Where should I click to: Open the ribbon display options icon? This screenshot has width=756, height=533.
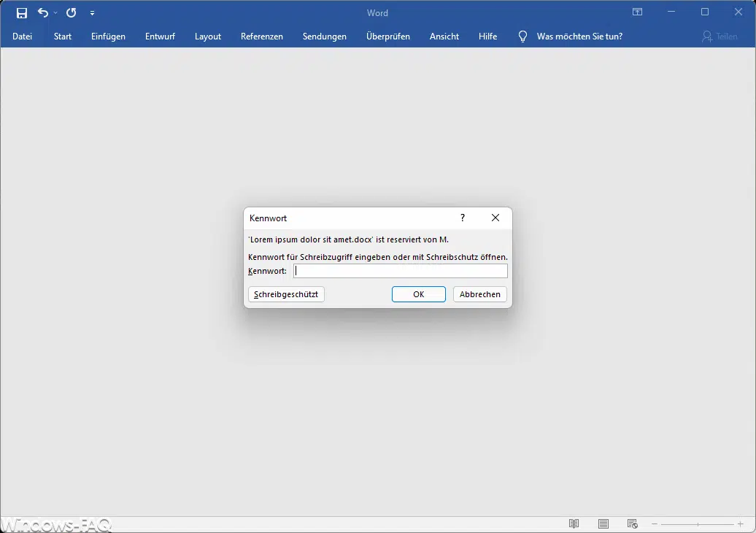(x=637, y=12)
